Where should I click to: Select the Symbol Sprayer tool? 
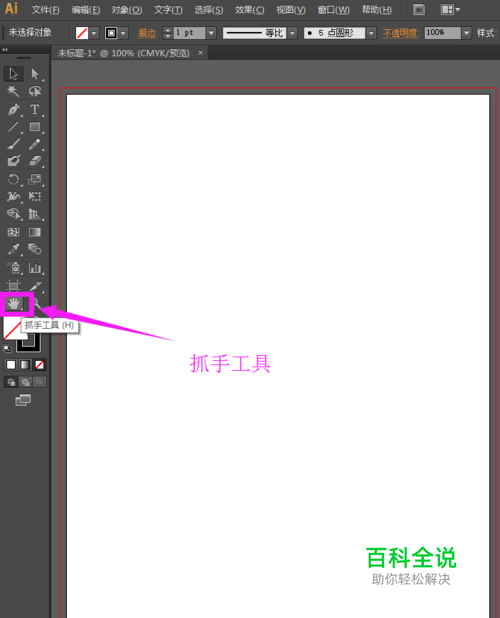(13, 268)
